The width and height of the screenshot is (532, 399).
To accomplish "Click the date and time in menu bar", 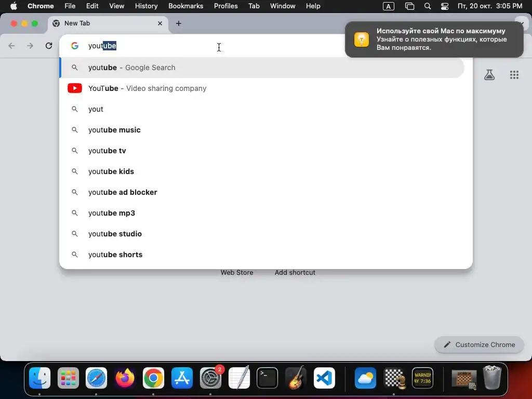I will (489, 6).
